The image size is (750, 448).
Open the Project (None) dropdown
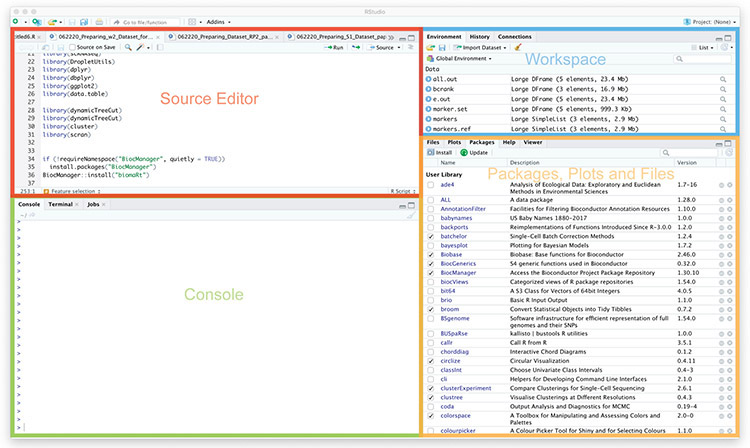[710, 22]
